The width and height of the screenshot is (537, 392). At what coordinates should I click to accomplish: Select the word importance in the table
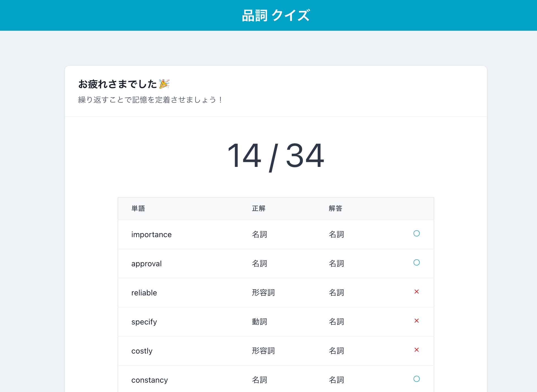click(151, 235)
